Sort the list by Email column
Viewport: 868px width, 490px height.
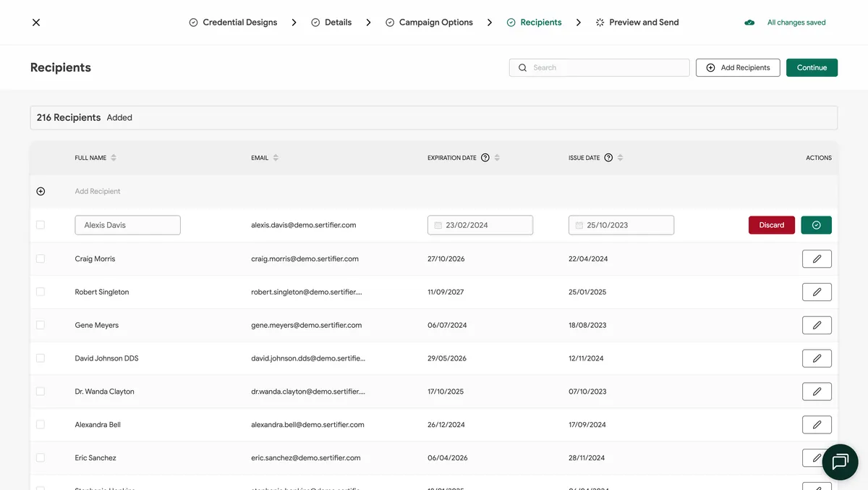pyautogui.click(x=277, y=157)
